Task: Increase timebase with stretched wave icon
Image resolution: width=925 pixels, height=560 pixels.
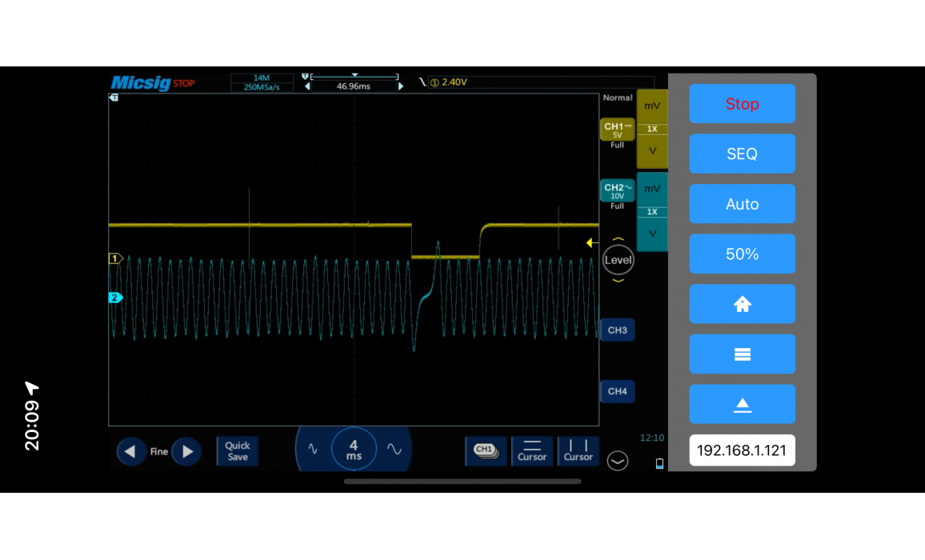Action: 394,450
